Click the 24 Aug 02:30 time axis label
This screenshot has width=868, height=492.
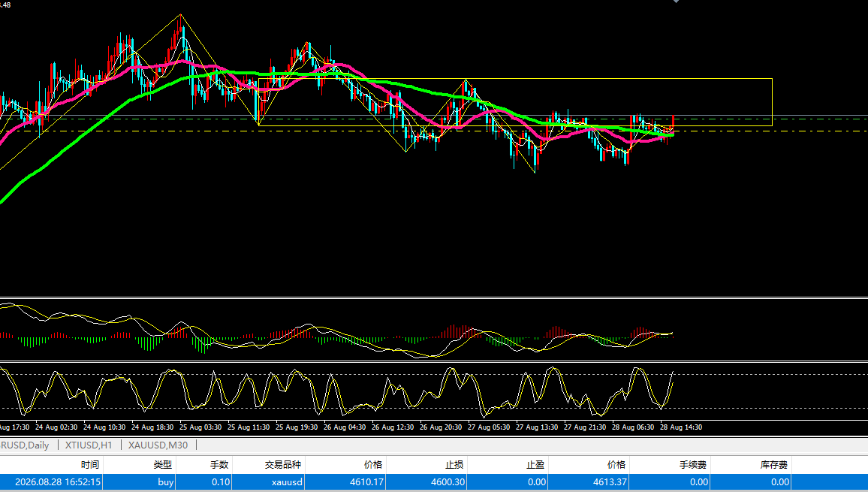click(x=56, y=427)
